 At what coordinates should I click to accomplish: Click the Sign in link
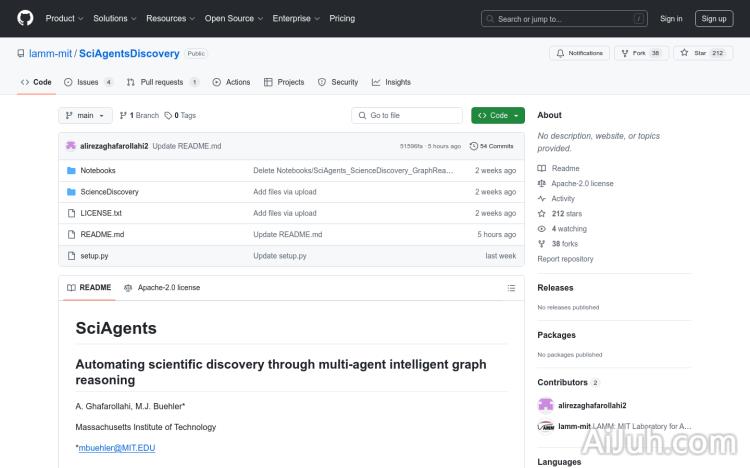pyautogui.click(x=671, y=19)
